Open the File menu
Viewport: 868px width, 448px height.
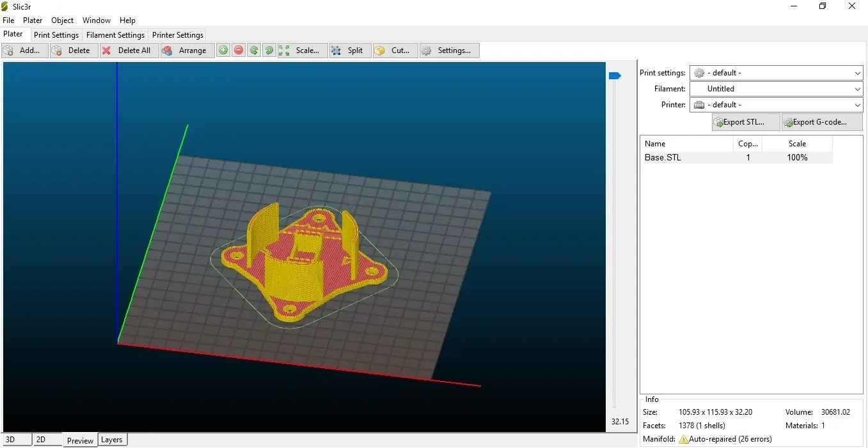8,20
